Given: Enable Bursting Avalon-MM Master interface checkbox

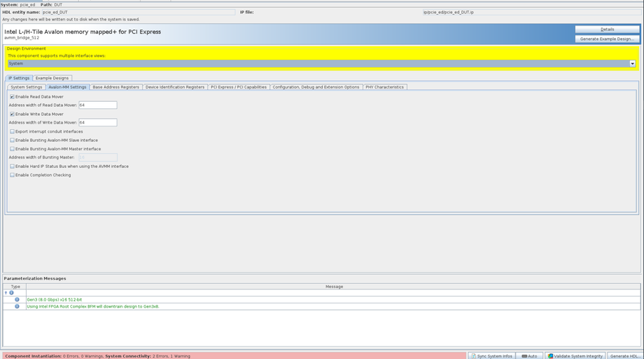Looking at the screenshot, I should pos(12,149).
